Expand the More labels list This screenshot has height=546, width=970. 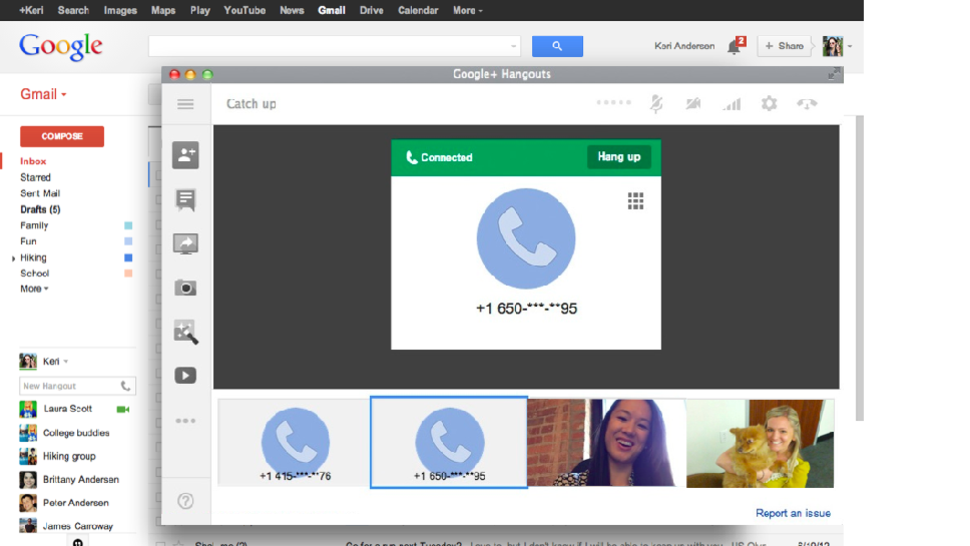pos(34,289)
